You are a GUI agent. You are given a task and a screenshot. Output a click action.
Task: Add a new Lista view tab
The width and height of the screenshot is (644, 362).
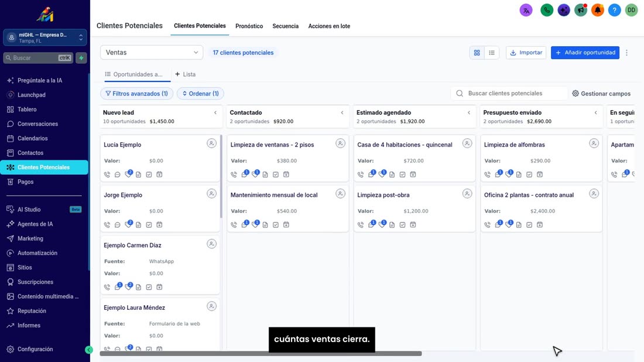coord(185,74)
